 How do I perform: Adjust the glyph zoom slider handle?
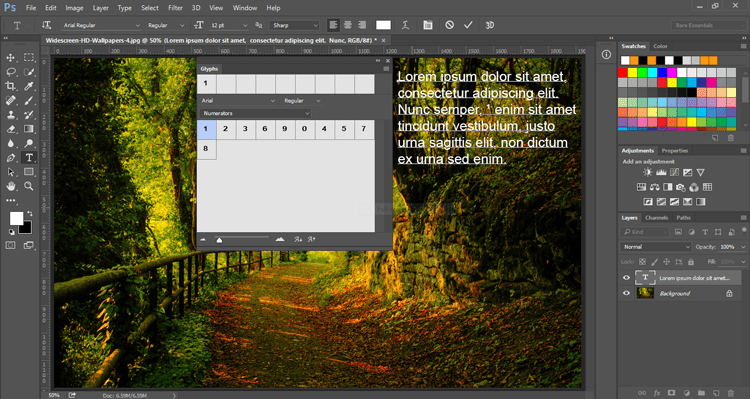coord(219,240)
